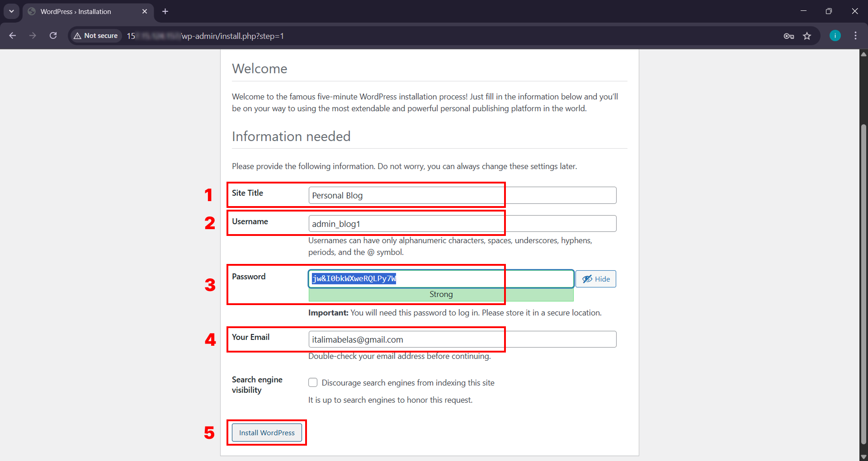Click the Your Email address field
Image resolution: width=868 pixels, height=461 pixels.
(406, 339)
